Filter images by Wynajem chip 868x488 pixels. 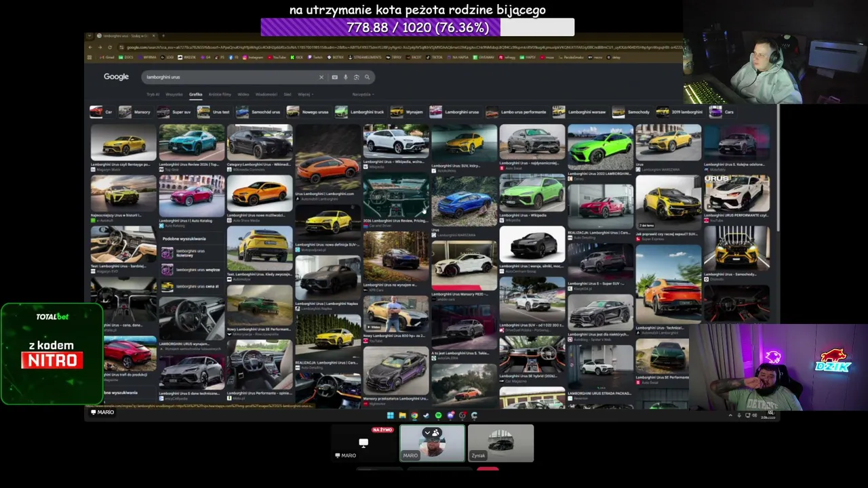point(407,112)
